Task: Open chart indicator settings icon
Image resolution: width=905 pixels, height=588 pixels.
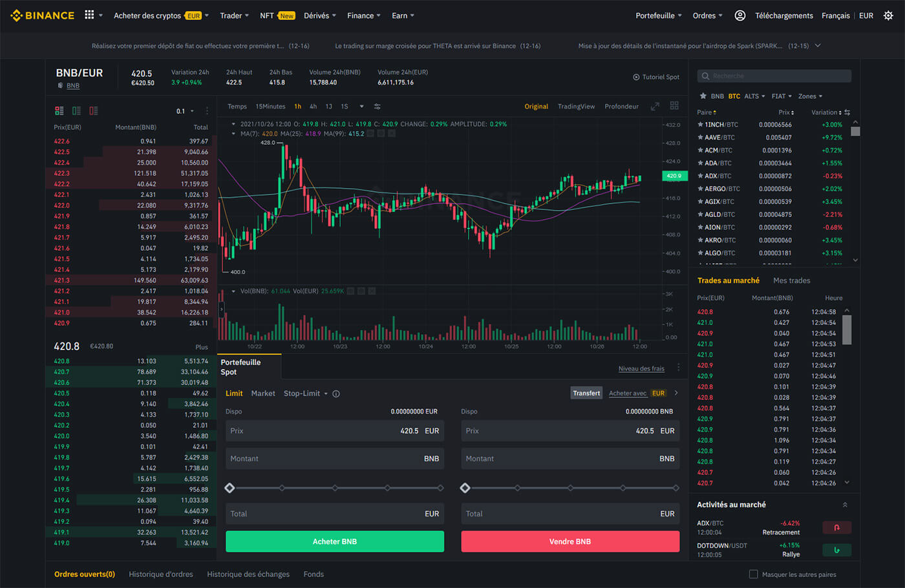Action: 378,107
